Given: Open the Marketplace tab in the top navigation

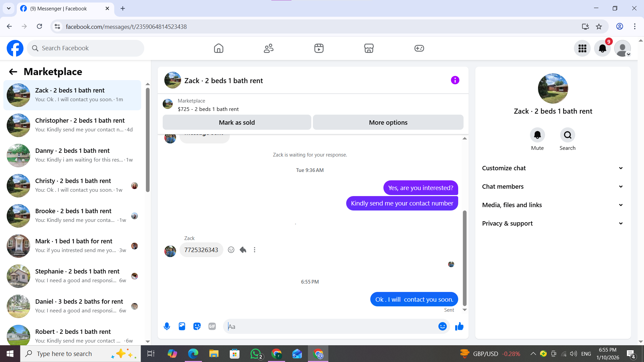Looking at the screenshot, I should 369,48.
